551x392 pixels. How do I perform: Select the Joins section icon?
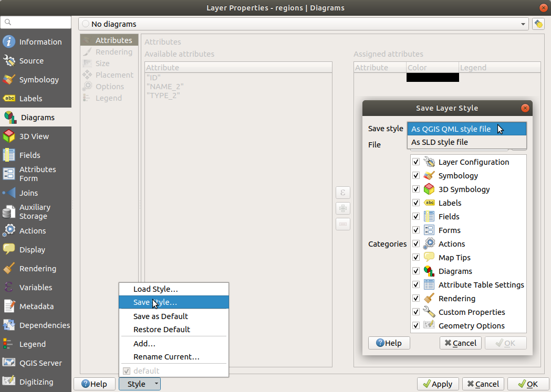click(9, 193)
